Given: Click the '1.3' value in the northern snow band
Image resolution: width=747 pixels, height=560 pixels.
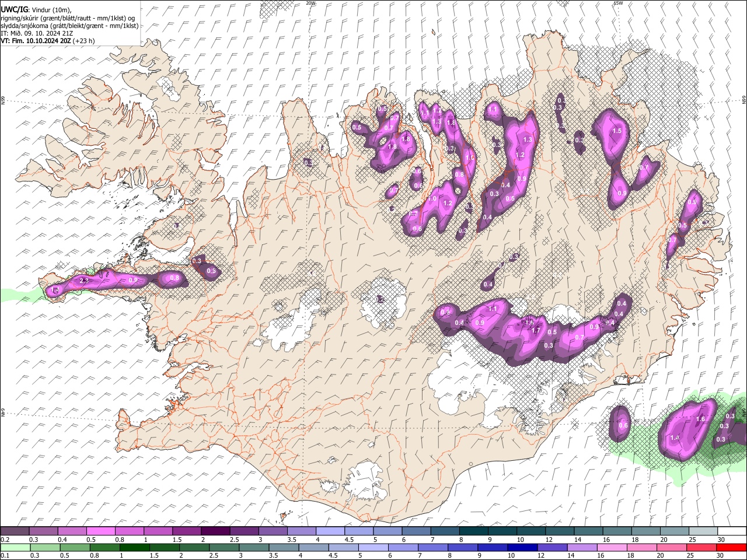Looking at the screenshot, I should point(528,140).
